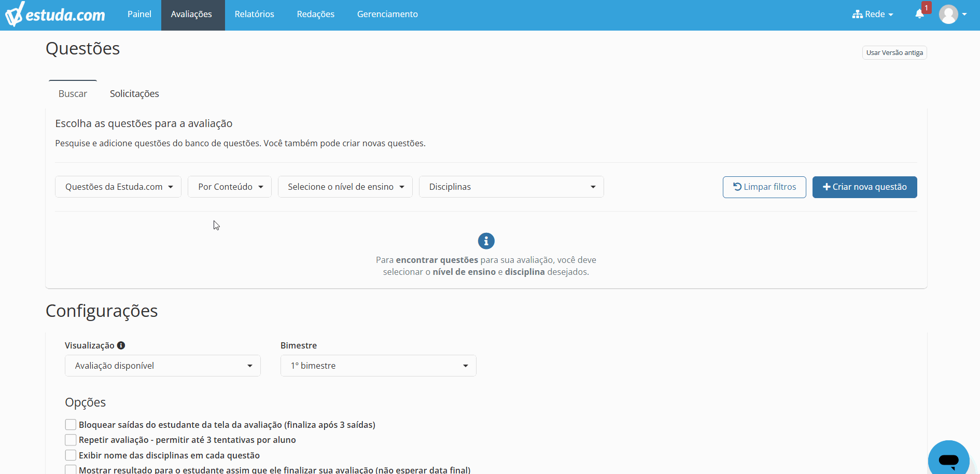Open the Disciplinas dropdown
This screenshot has width=980, height=474.
click(511, 187)
